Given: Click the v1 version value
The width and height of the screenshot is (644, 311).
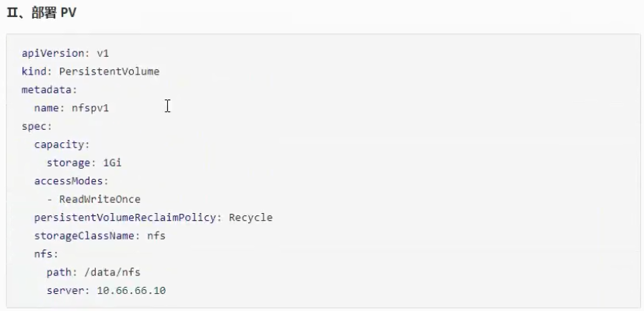Looking at the screenshot, I should click(103, 53).
